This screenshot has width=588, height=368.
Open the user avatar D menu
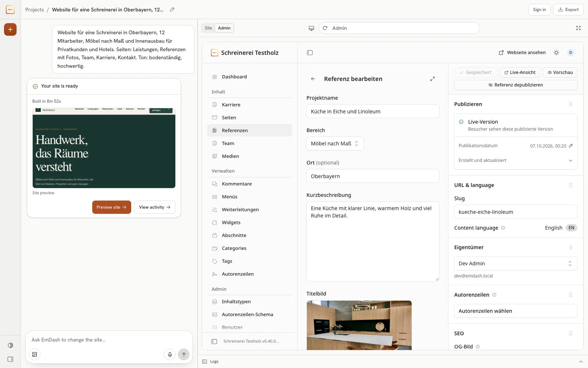pos(571,53)
